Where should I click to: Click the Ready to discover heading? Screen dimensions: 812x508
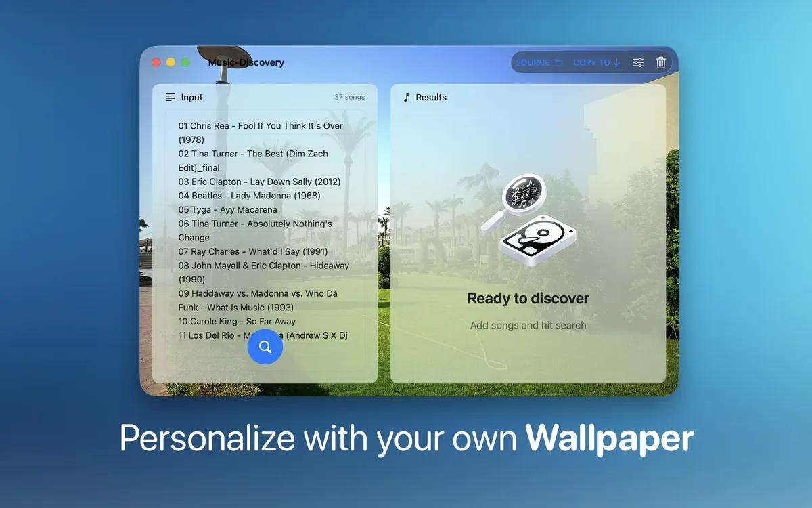528,299
